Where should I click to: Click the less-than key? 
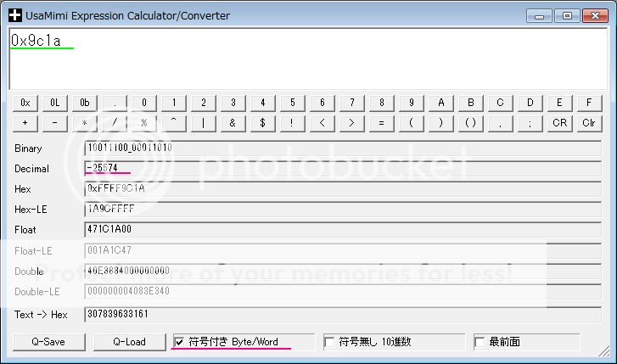coord(323,123)
